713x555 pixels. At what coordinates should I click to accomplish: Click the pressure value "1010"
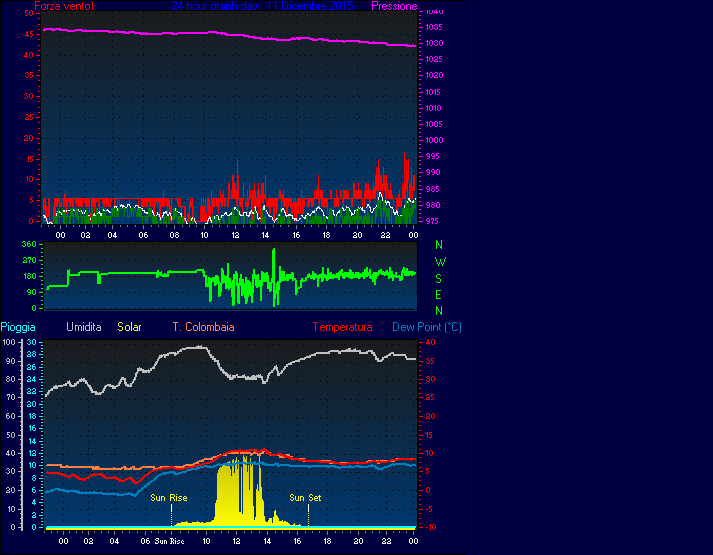coord(434,108)
